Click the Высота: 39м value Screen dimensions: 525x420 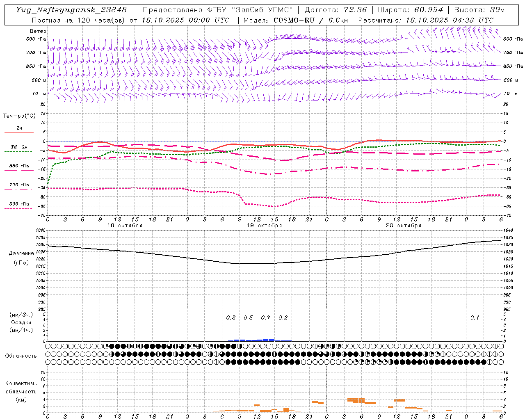tap(479, 10)
